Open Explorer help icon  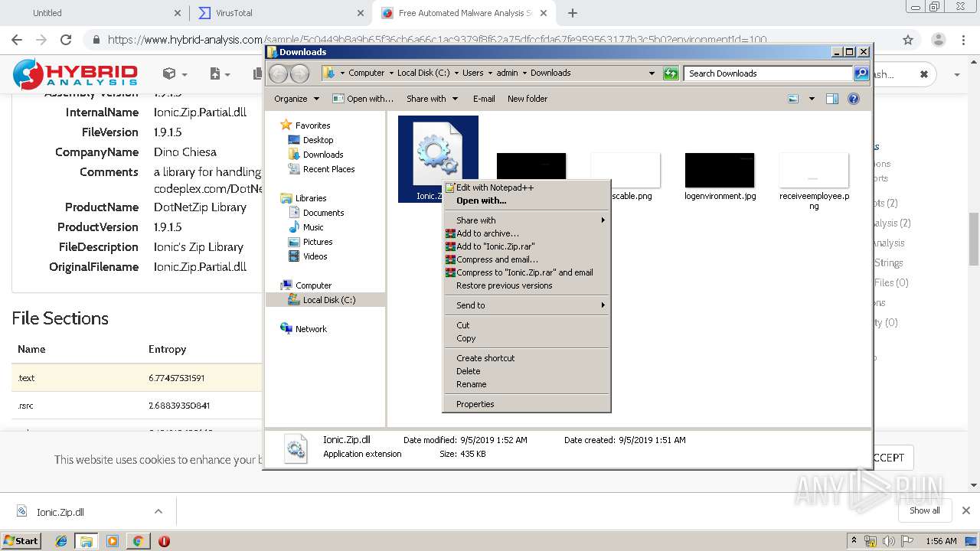pos(854,99)
